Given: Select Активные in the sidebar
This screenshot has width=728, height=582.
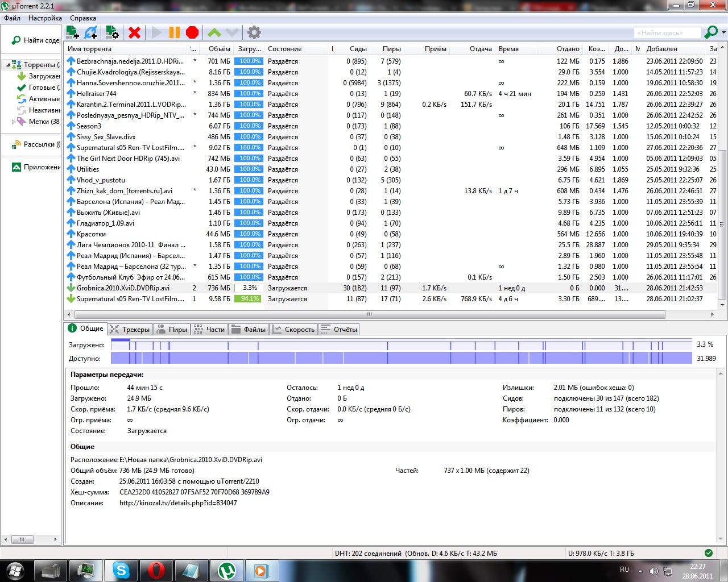Looking at the screenshot, I should click(39, 99).
